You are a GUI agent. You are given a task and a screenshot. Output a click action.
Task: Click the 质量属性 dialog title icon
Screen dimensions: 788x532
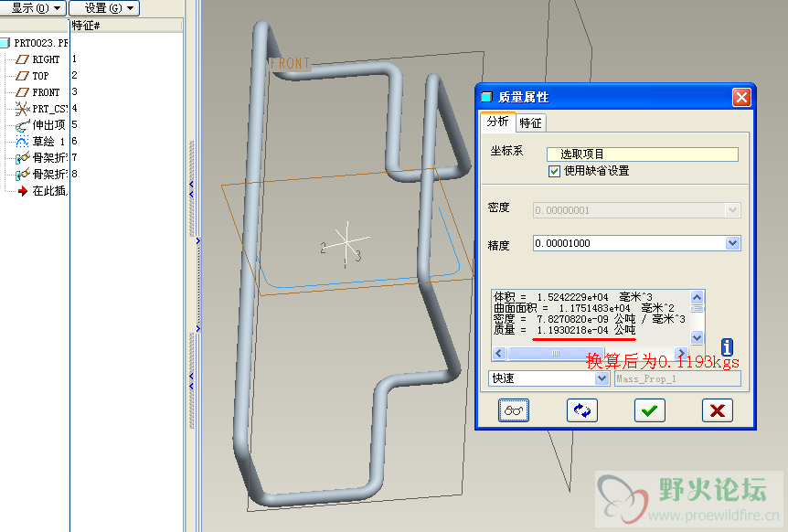486,97
